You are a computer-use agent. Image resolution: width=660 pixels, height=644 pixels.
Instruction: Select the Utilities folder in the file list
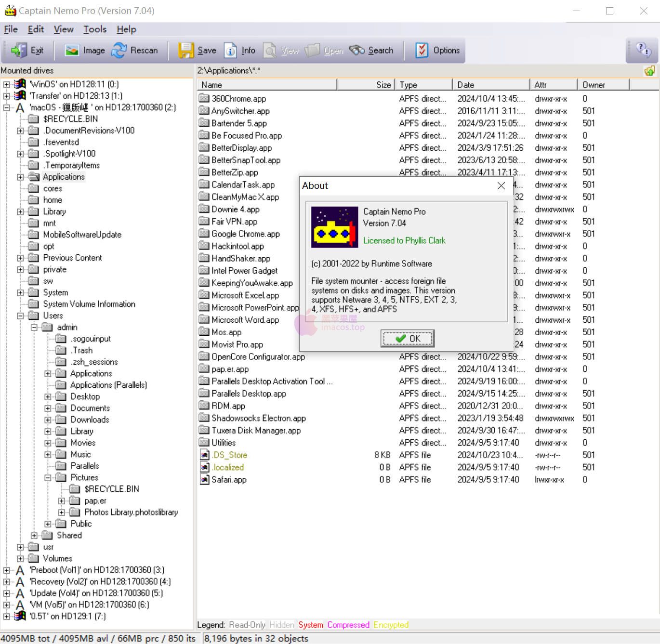[224, 443]
